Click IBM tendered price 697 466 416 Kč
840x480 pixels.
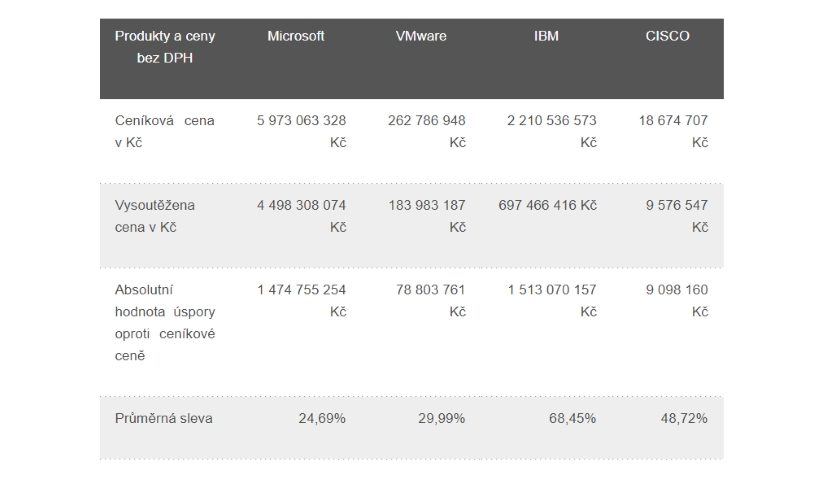point(548,205)
